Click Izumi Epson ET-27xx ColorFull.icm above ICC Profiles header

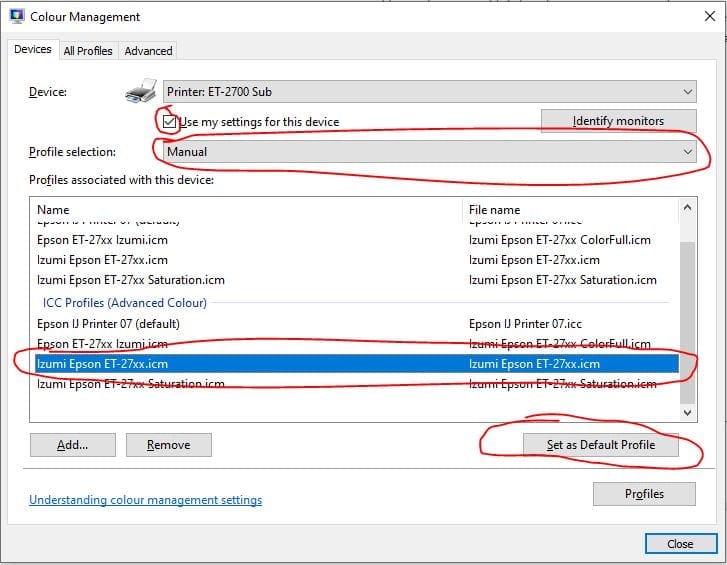[560, 240]
